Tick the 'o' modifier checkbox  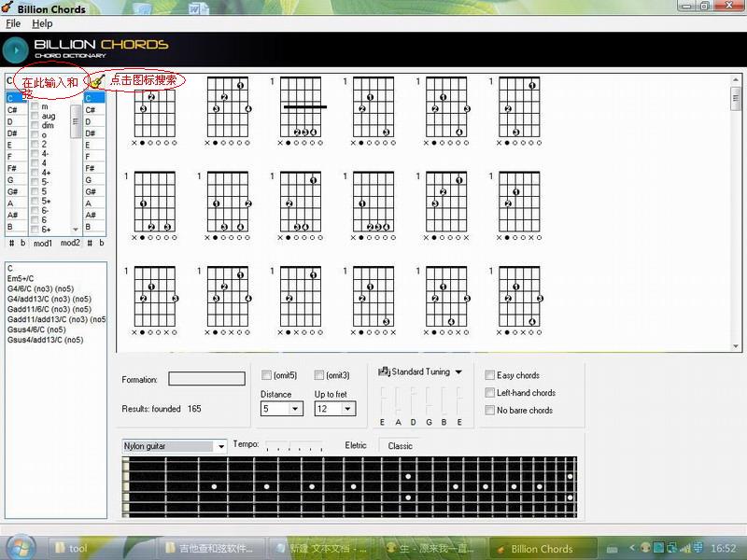[x=35, y=134]
